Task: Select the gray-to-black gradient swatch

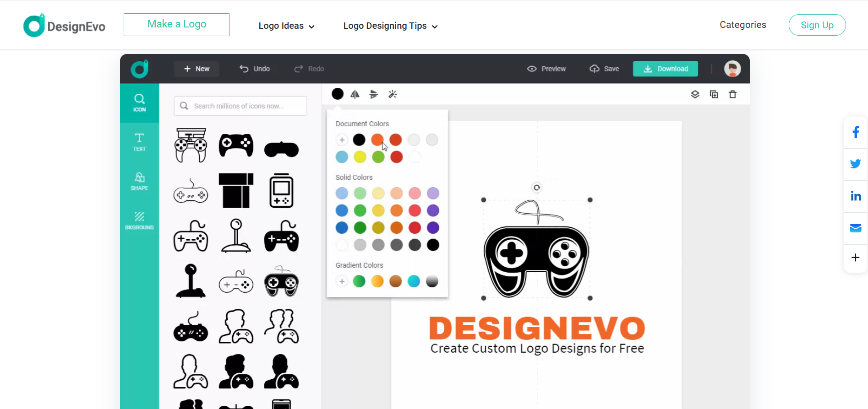Action: tap(432, 281)
